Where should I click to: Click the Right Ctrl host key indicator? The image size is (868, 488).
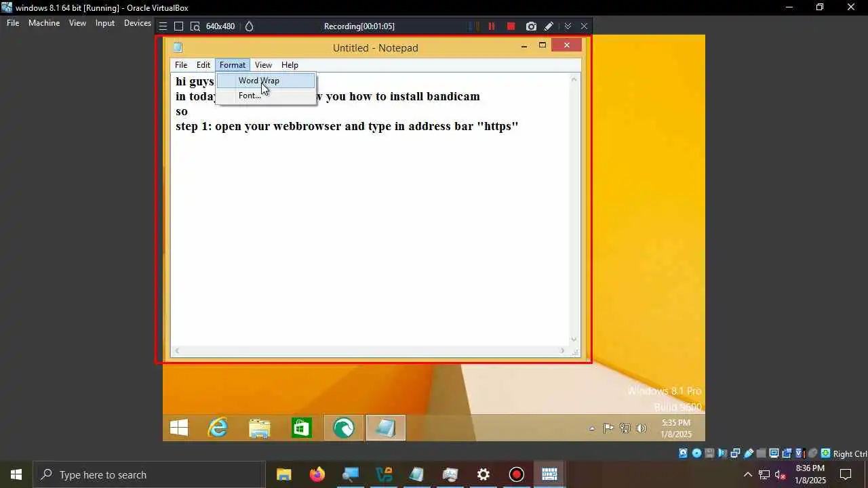pos(850,454)
